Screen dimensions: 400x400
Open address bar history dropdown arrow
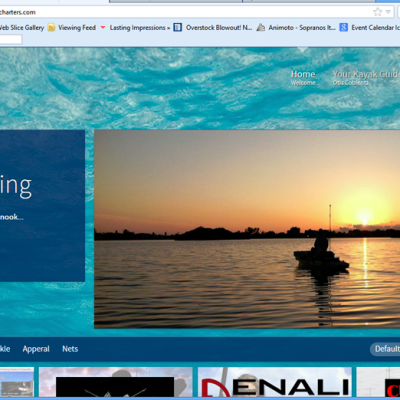(x=388, y=12)
